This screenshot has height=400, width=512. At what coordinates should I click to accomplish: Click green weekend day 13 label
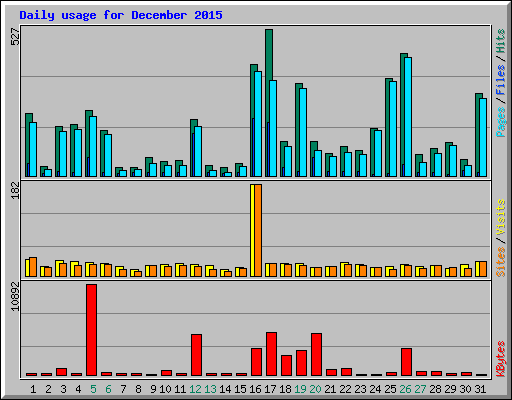pyautogui.click(x=210, y=389)
